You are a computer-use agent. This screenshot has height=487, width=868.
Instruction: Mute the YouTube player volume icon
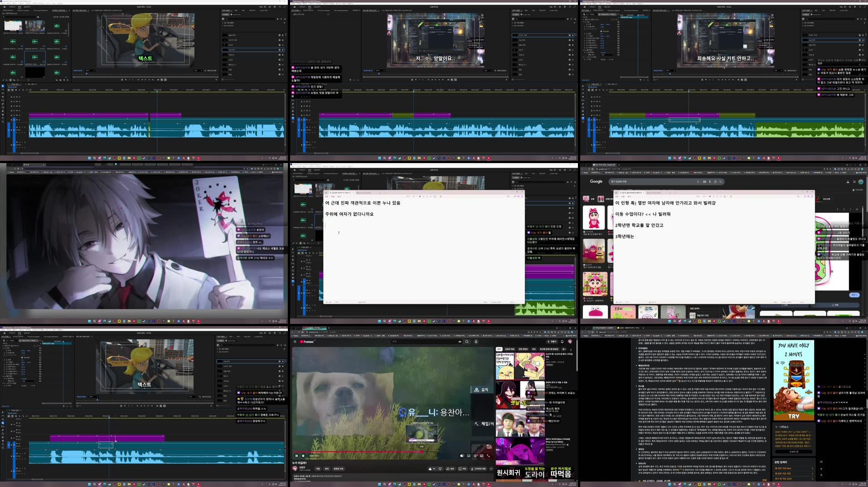303,456
